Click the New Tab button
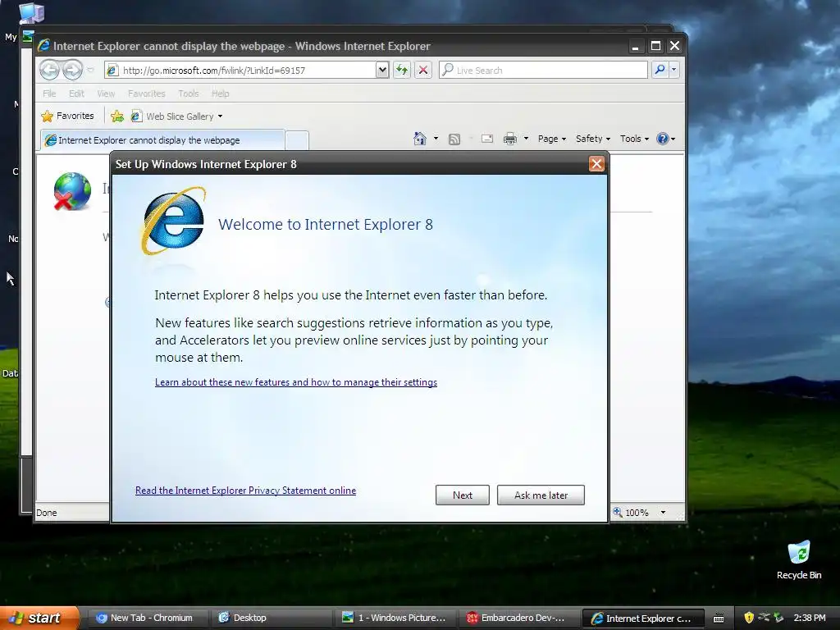Screen dimensions: 840x630 click(296, 140)
